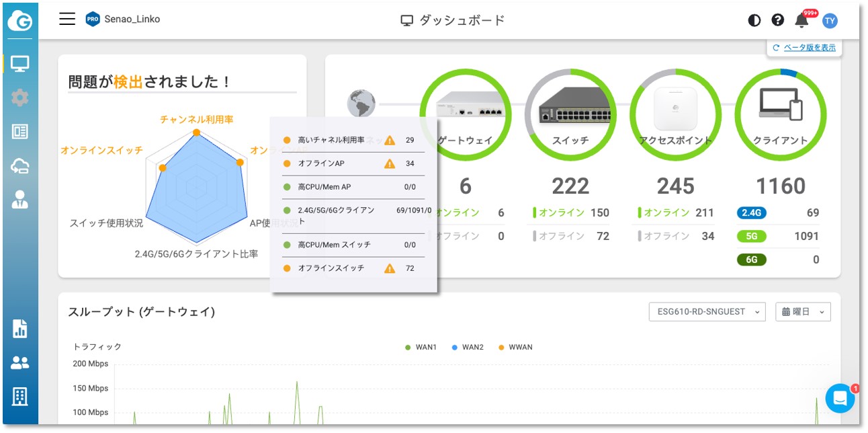Viewport: 868px width, 433px height.
Task: Toggle dark mode contrast icon
Action: coord(754,20)
